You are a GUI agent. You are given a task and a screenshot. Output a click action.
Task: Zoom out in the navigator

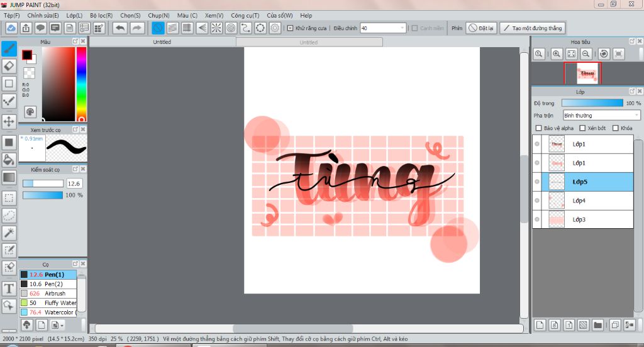pyautogui.click(x=586, y=54)
